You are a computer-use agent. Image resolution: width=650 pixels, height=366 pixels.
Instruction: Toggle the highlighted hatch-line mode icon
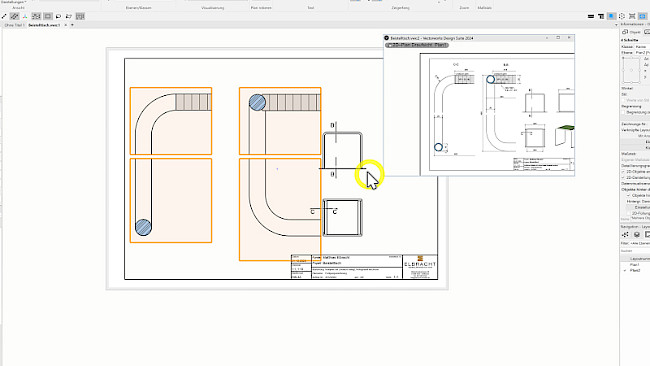pyautogui.click(x=15, y=16)
